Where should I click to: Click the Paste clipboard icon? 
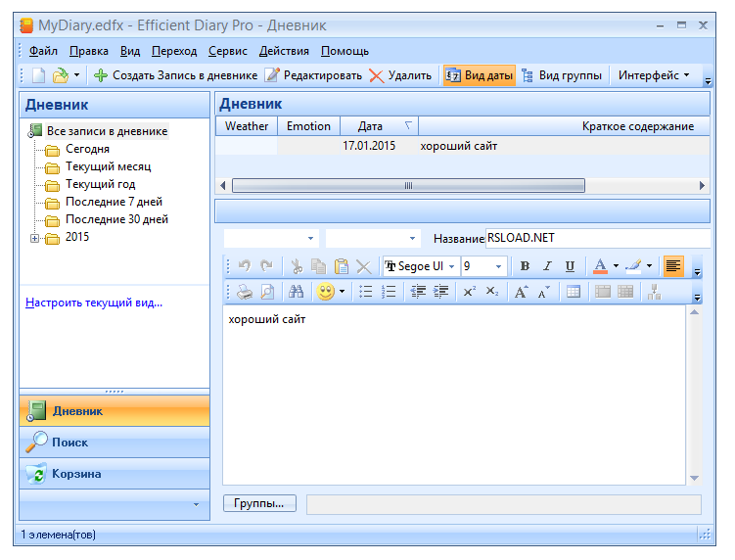[342, 266]
